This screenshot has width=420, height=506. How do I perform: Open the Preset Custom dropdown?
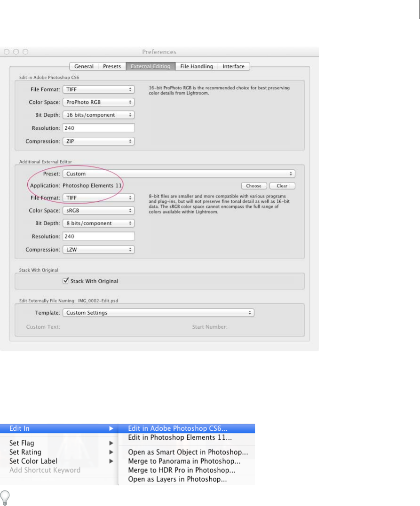179,174
